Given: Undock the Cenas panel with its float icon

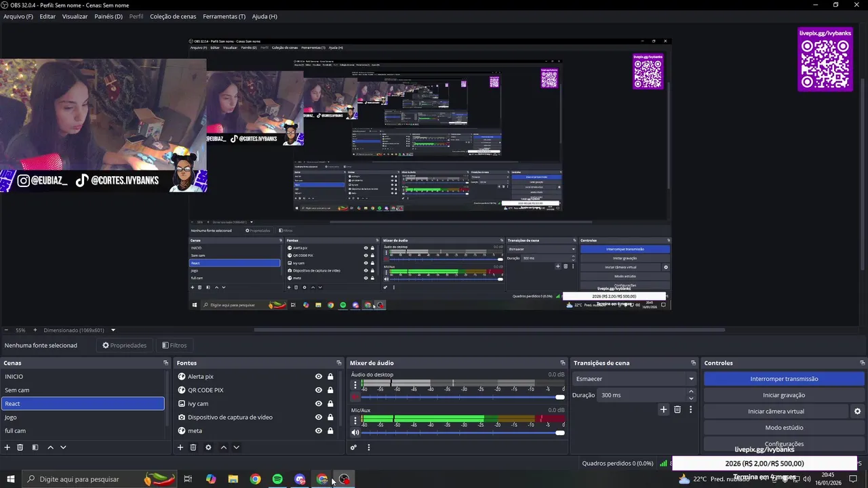Looking at the screenshot, I should coord(165,363).
